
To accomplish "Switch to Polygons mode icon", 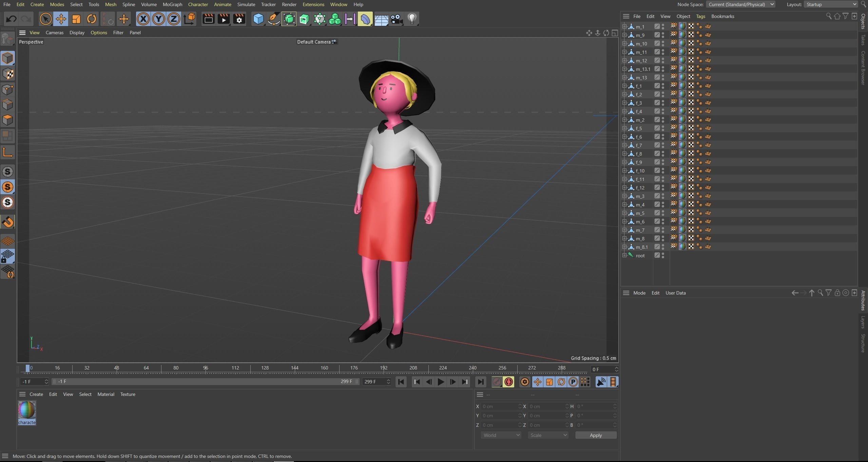I will (8, 120).
